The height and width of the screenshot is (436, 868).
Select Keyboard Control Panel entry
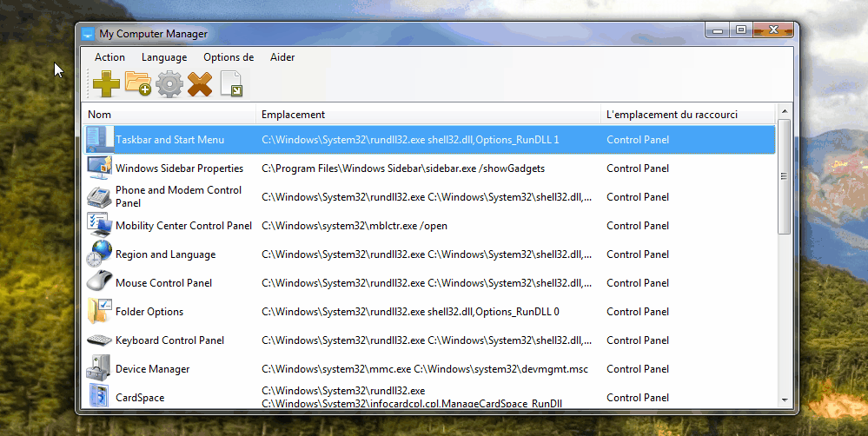click(170, 340)
